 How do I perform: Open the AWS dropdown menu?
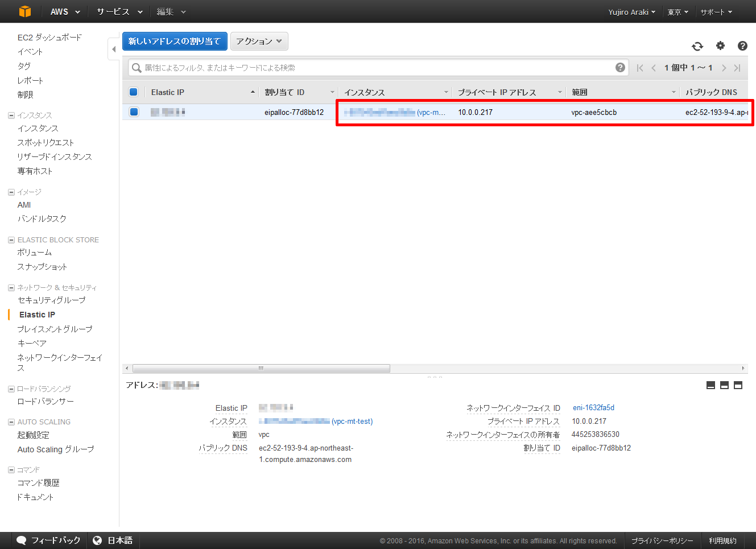click(x=65, y=11)
